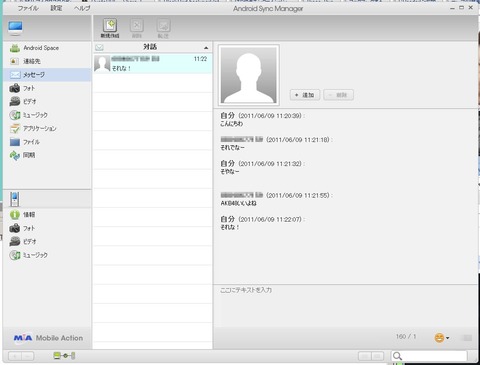This screenshot has width=480, height=365.
Task: Click the forward navigation arrow at bottom left
Action: 28,356
